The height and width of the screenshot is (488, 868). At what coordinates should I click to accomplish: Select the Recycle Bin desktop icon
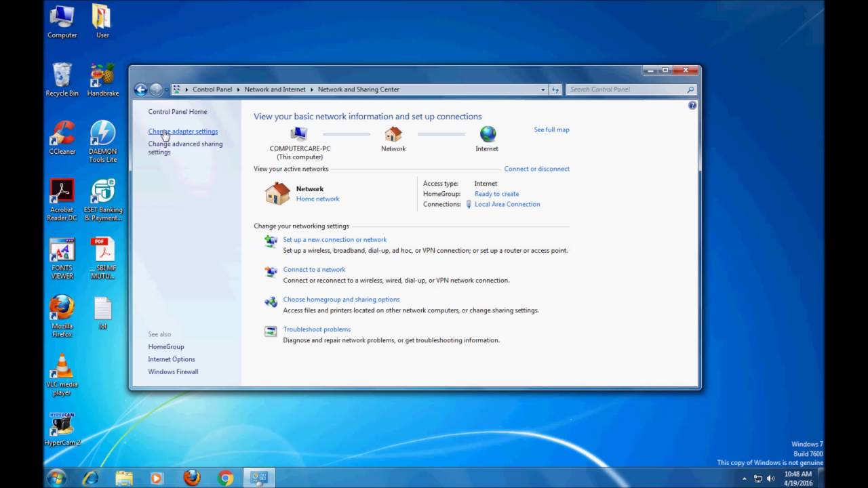pos(62,80)
